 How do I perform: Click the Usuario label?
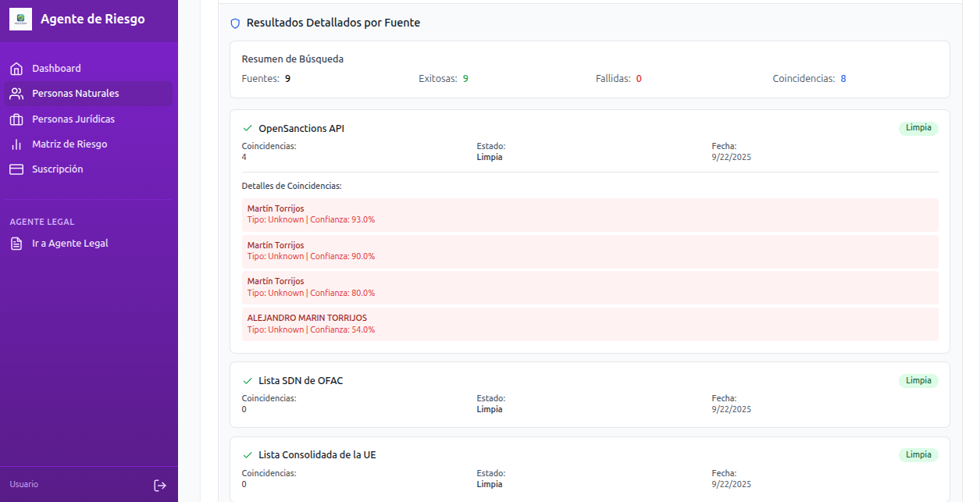(x=23, y=484)
